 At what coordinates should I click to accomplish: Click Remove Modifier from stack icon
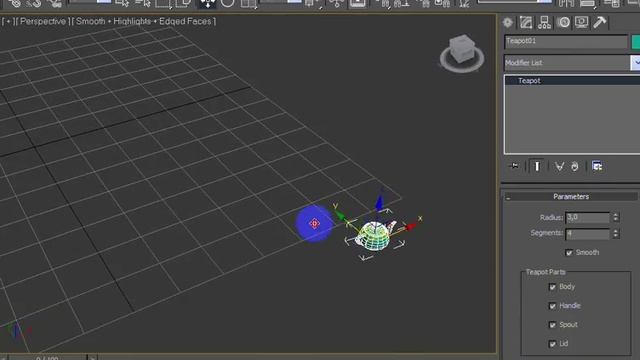[575, 166]
